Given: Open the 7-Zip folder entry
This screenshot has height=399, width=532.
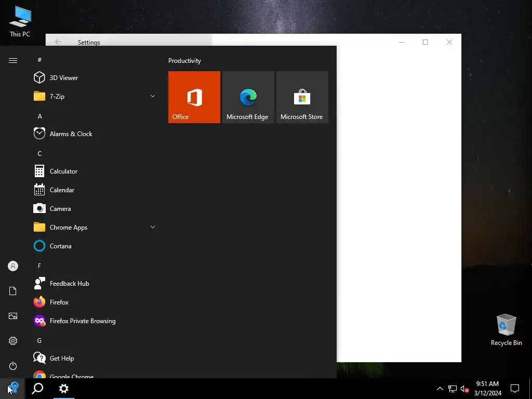Looking at the screenshot, I should point(95,96).
